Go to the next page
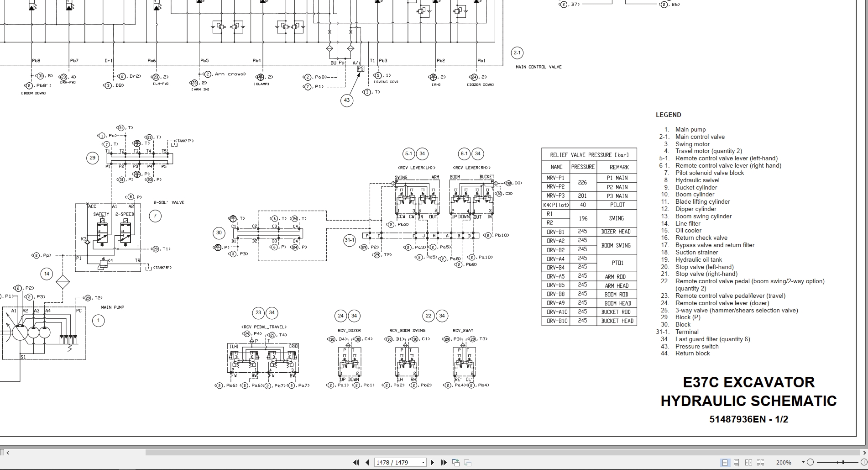868x470 pixels. [x=432, y=462]
